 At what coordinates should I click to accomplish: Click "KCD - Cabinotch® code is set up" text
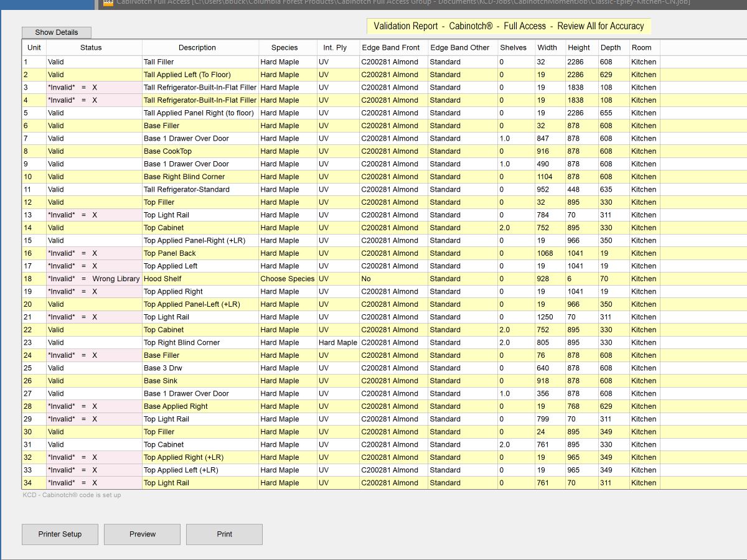click(72, 495)
